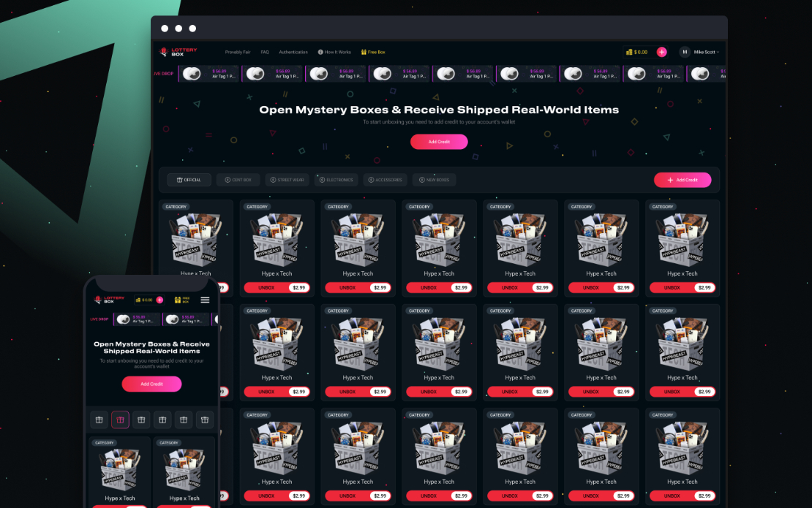812x508 pixels.
Task: Select the highlighted pink gift icon on mobile
Action: pos(120,420)
